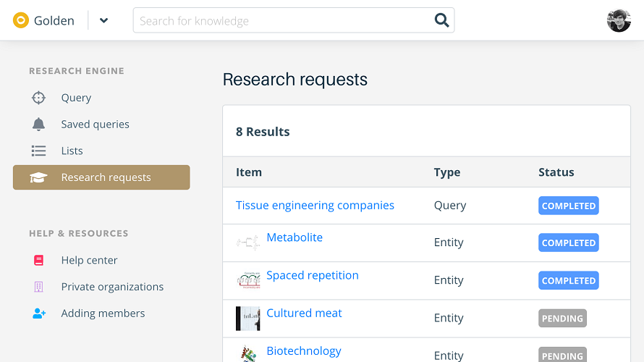Viewport: 644px width, 362px height.
Task: Click the Query crosshair icon
Action: coord(38,98)
